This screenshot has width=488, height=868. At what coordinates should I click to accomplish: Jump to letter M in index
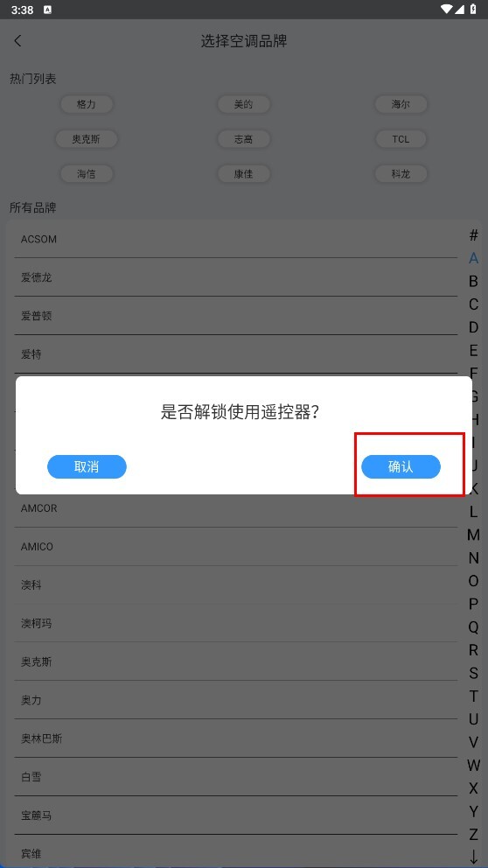[x=473, y=535]
